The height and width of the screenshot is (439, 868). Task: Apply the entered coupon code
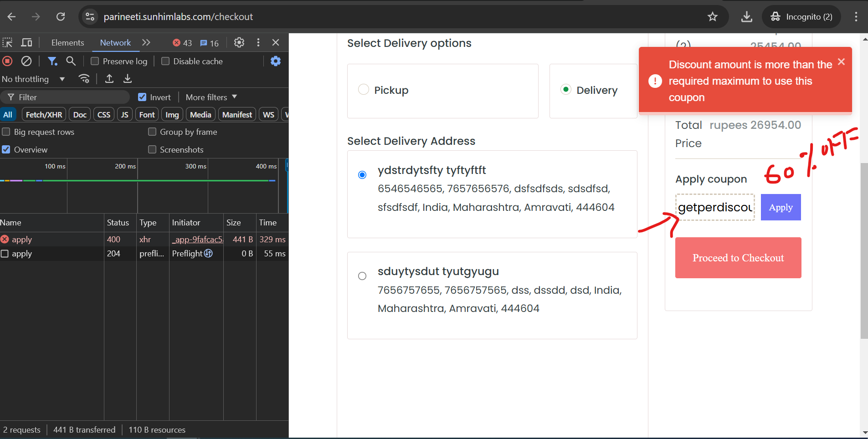tap(781, 207)
